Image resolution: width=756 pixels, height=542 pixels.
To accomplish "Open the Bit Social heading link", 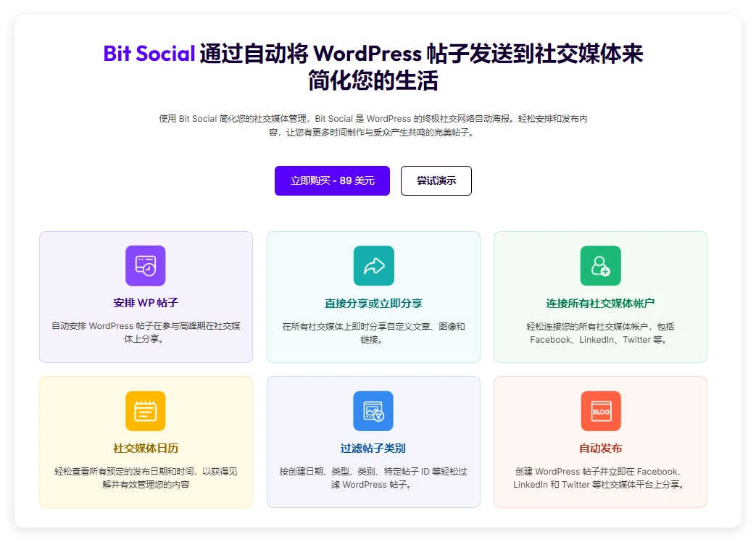I will click(148, 54).
